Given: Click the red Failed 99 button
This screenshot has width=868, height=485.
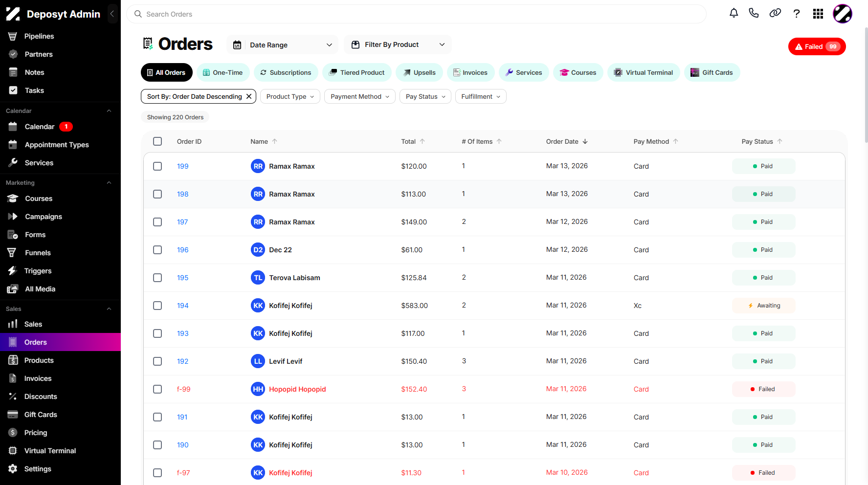Looking at the screenshot, I should pyautogui.click(x=817, y=46).
